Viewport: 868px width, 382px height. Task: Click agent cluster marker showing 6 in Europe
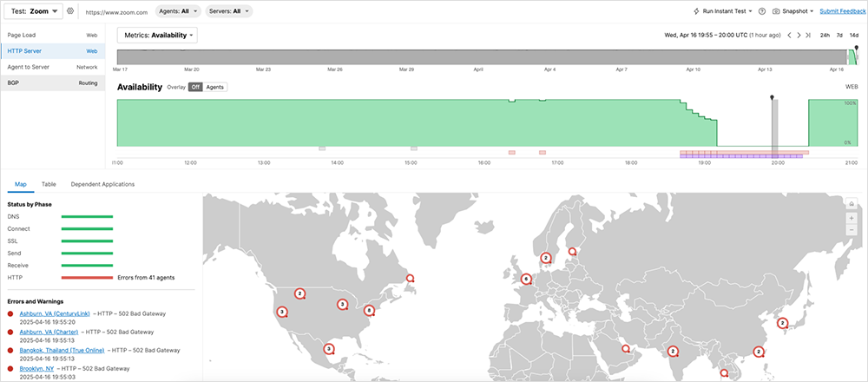526,280
